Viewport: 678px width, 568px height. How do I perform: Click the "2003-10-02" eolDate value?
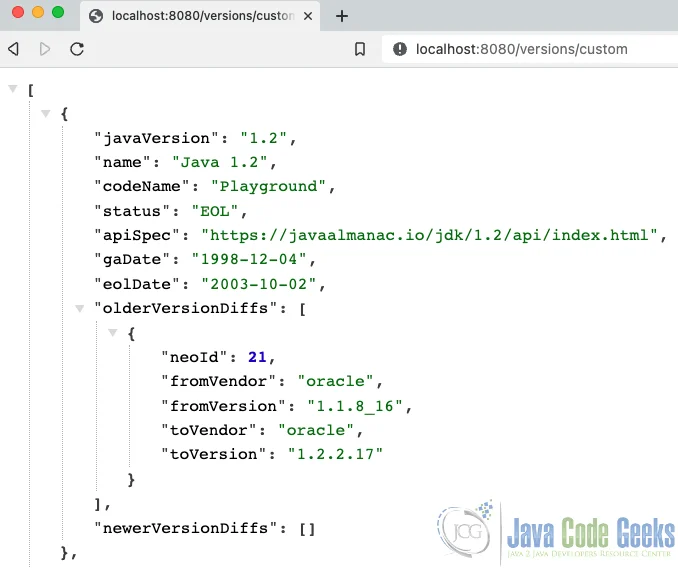click(x=259, y=284)
